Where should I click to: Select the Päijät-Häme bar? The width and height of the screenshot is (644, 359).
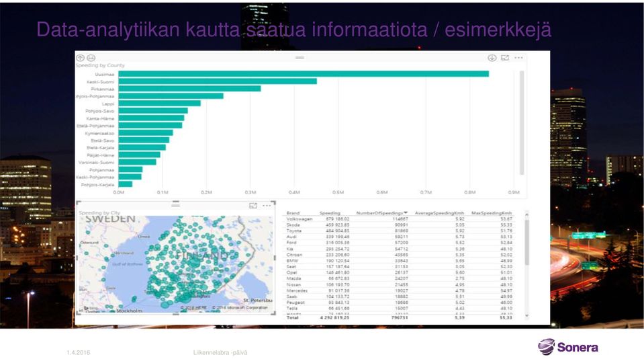point(140,155)
